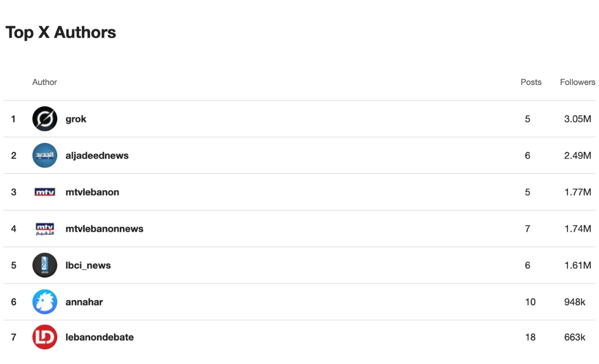This screenshot has width=599, height=364.
Task: Open the lebanondebate red LD avatar
Action: pos(45,337)
